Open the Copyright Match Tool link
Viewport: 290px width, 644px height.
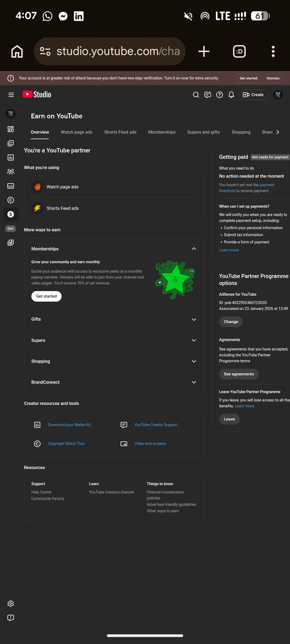(66, 444)
